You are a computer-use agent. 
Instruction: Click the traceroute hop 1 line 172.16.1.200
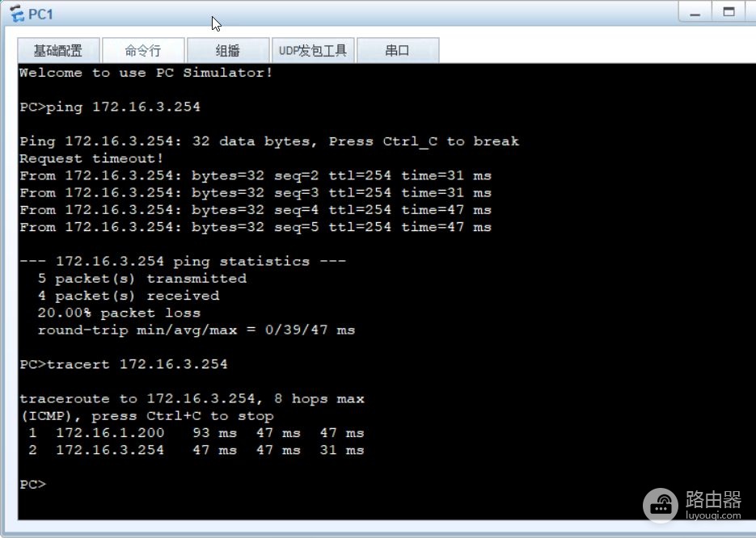tap(196, 433)
